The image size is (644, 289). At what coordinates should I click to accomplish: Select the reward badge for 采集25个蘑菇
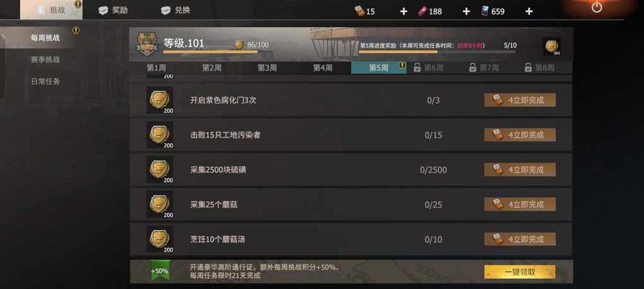[x=159, y=205]
